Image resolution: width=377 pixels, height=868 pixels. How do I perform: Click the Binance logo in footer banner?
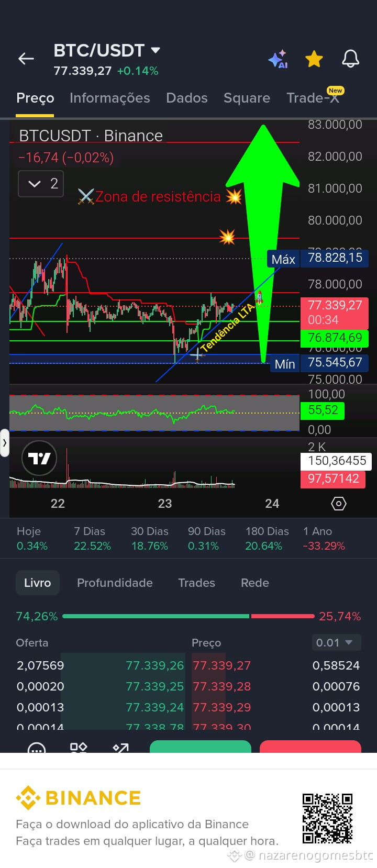click(79, 798)
